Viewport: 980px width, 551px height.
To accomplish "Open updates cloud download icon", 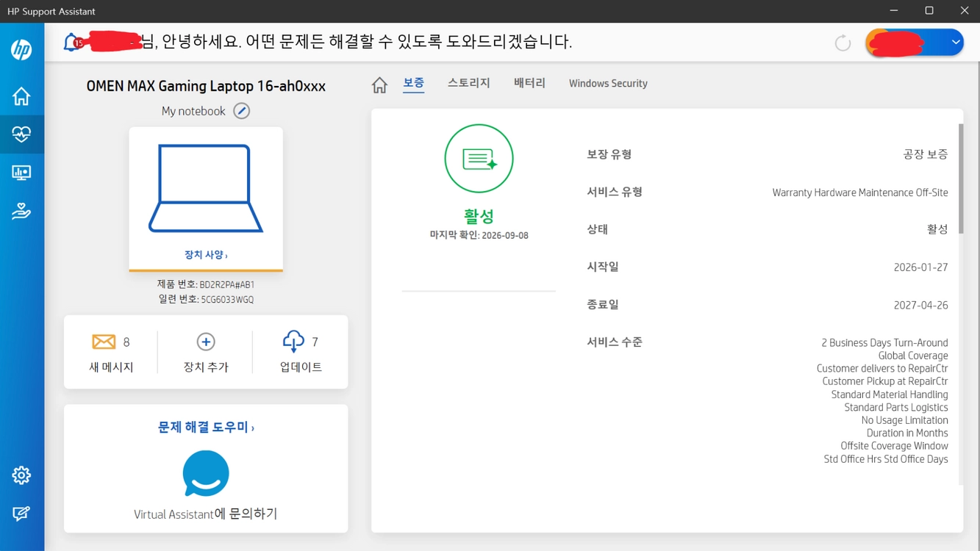I will tap(293, 341).
